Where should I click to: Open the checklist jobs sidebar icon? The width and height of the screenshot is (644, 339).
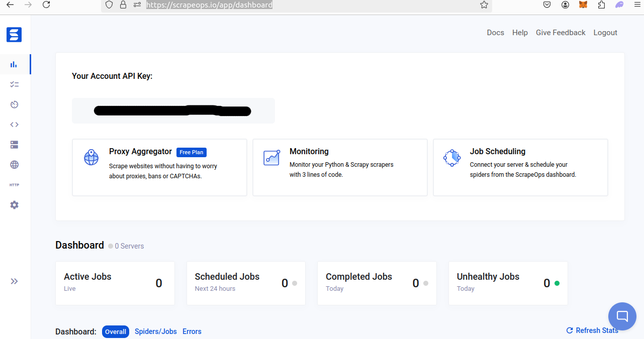tap(14, 84)
